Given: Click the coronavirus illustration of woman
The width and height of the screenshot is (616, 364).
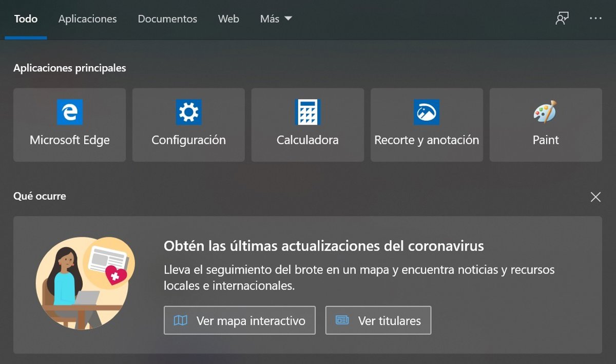Looking at the screenshot, I should click(85, 283).
